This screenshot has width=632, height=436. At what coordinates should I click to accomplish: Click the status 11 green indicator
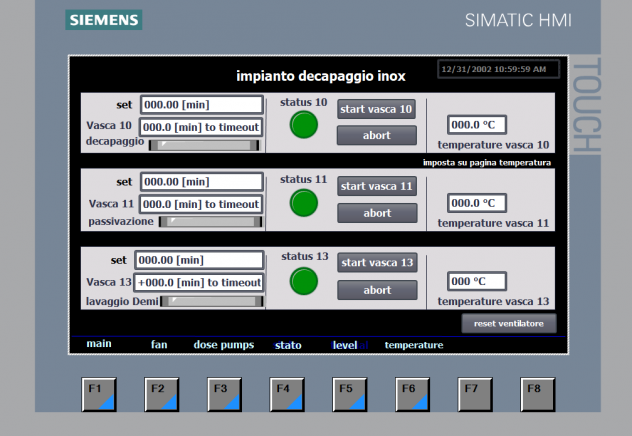pos(304,203)
